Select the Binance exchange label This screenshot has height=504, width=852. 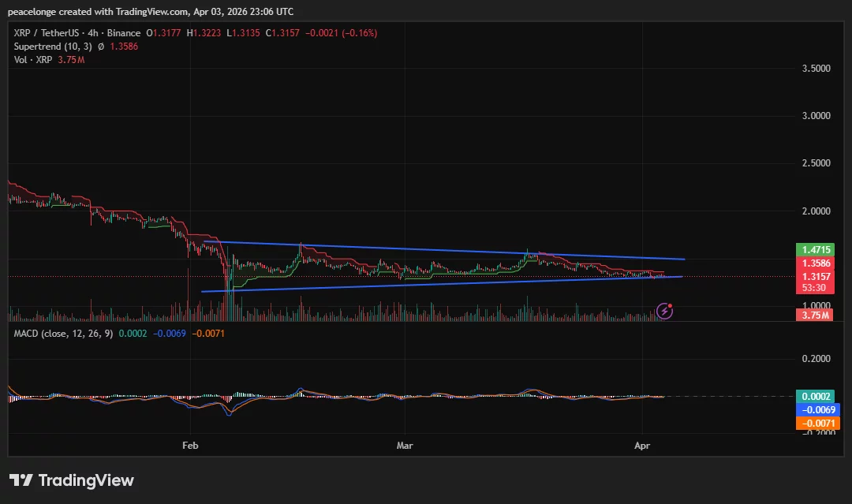[x=122, y=32]
